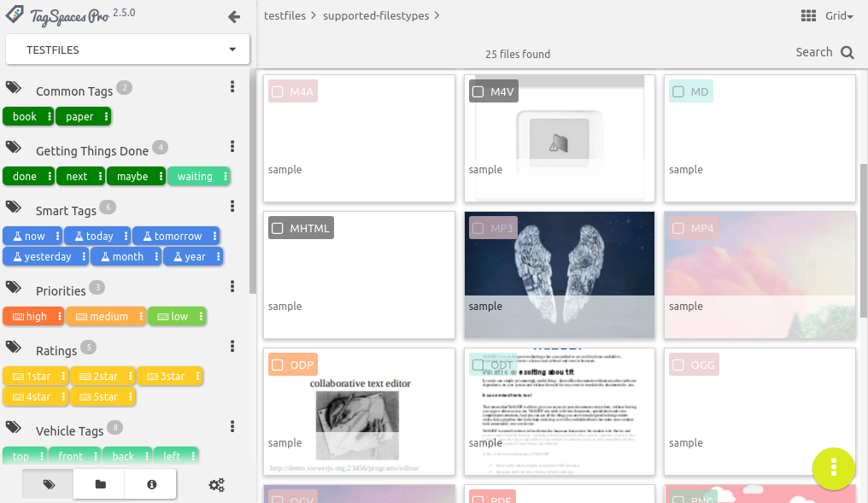This screenshot has width=868, height=503.
Task: Collapse the Getting Things Done group
Action: coord(92,151)
